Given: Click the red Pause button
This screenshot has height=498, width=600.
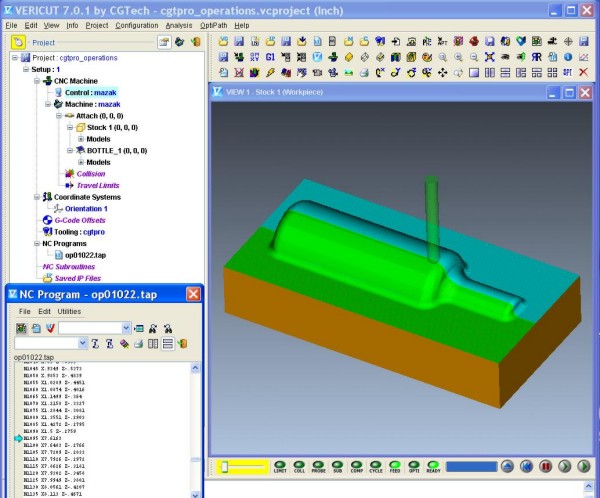Looking at the screenshot, I should 546,467.
